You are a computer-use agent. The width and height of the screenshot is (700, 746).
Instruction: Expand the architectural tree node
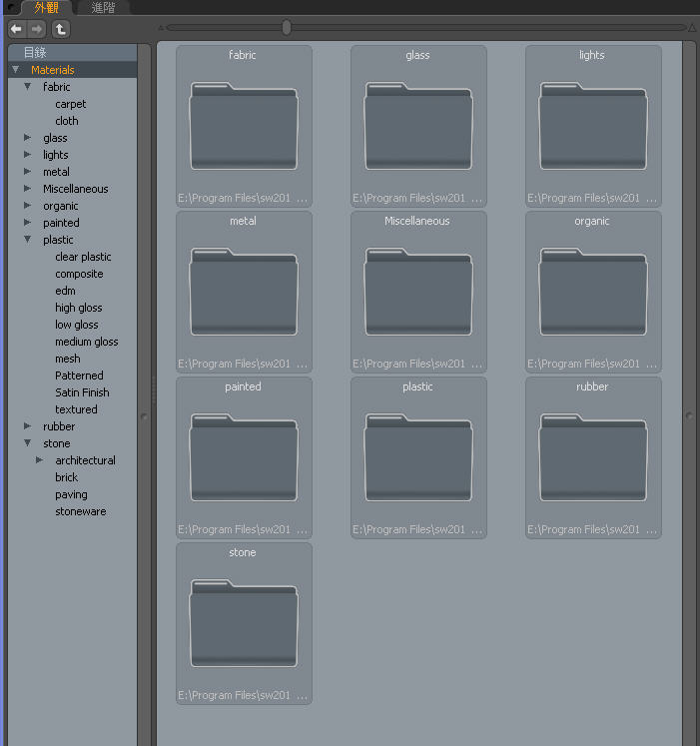pos(40,460)
